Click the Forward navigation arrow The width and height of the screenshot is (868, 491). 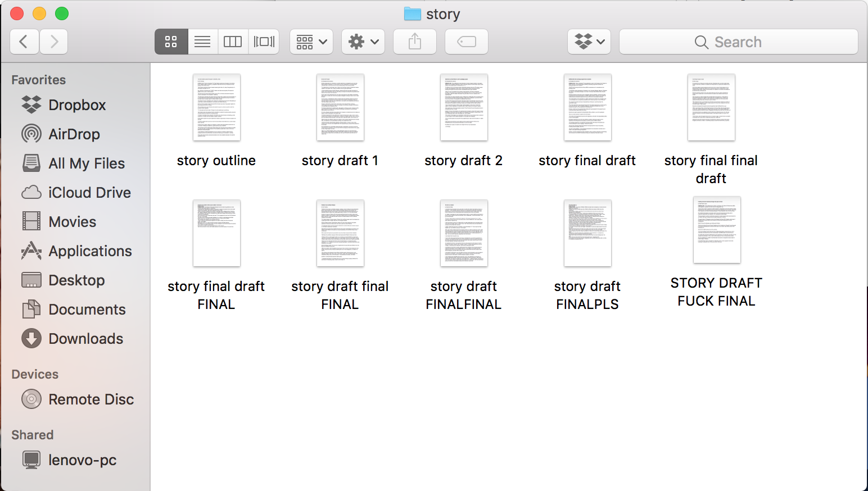tap(54, 42)
